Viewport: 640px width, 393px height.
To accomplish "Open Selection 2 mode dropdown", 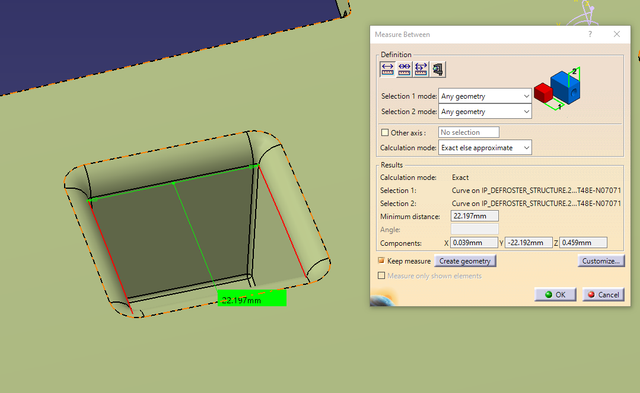I will [x=485, y=111].
